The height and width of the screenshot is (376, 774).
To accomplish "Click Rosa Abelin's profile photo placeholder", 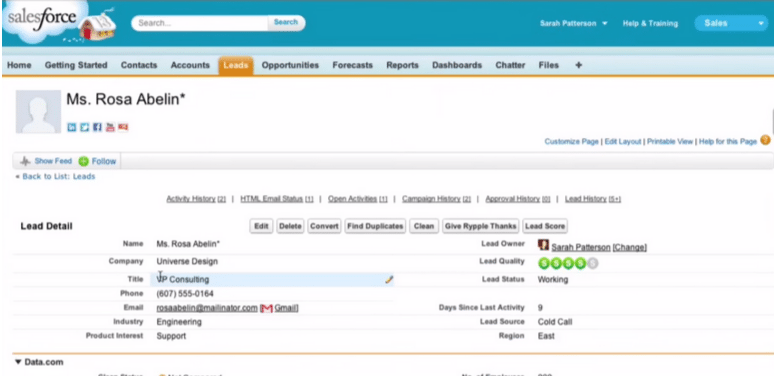I will click(x=39, y=112).
